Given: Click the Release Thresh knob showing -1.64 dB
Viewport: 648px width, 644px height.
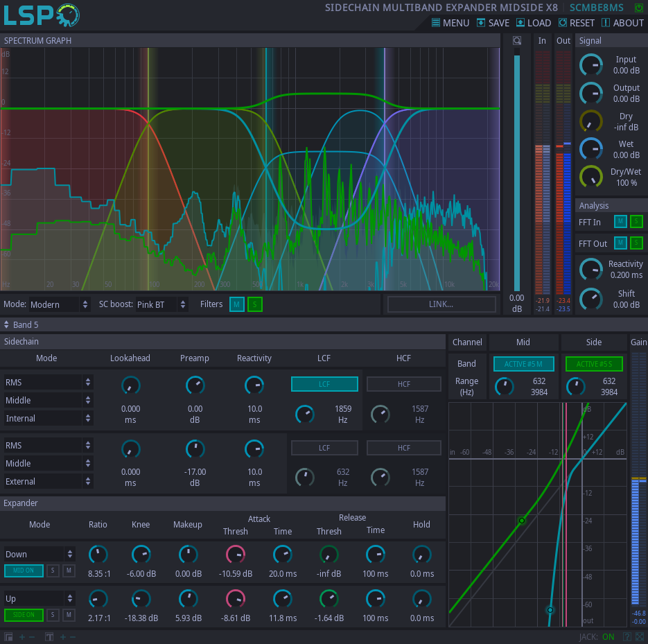Looking at the screenshot, I should pyautogui.click(x=329, y=599).
